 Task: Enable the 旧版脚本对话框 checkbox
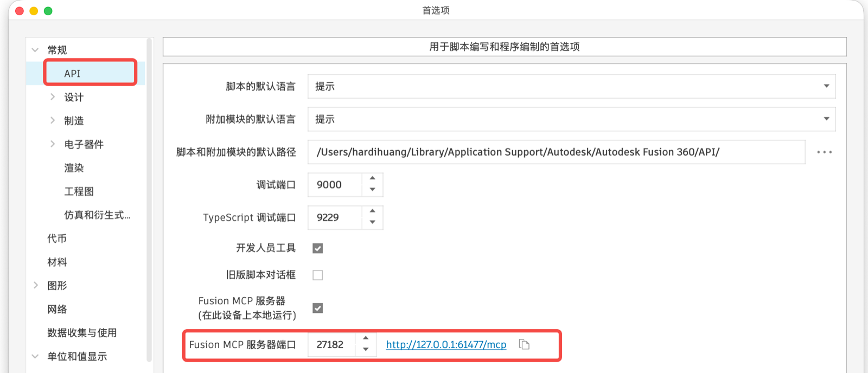[318, 275]
